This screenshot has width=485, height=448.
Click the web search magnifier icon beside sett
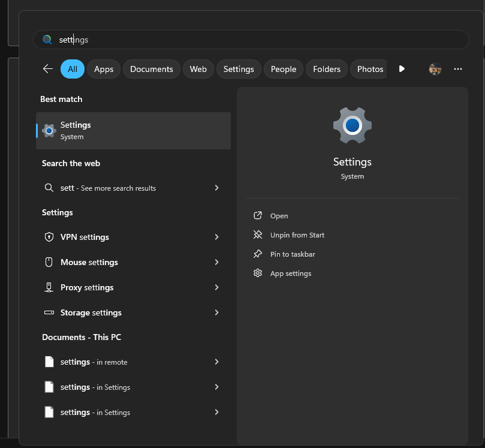pos(49,188)
